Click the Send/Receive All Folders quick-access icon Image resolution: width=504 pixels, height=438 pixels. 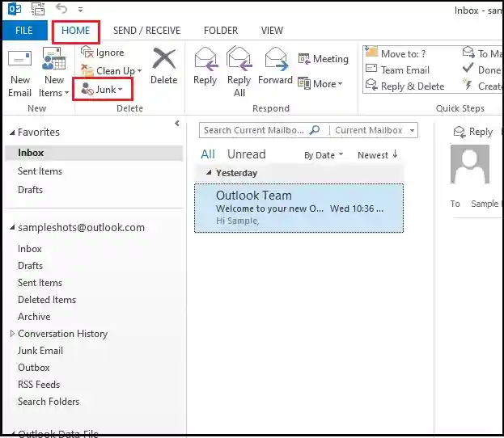pos(37,9)
